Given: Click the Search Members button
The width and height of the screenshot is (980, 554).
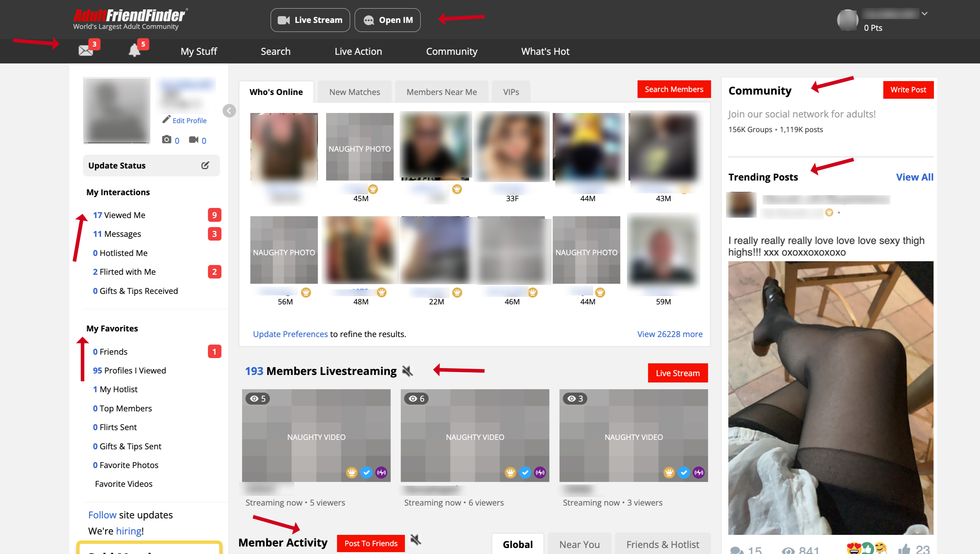Looking at the screenshot, I should (674, 89).
